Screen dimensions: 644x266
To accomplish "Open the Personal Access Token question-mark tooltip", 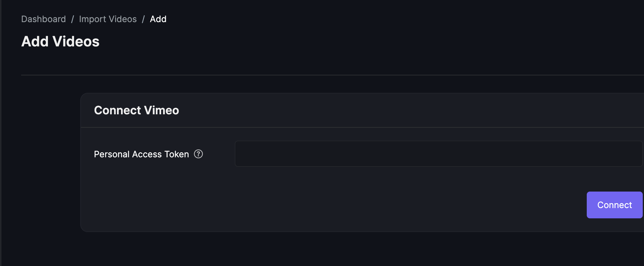I will (198, 154).
